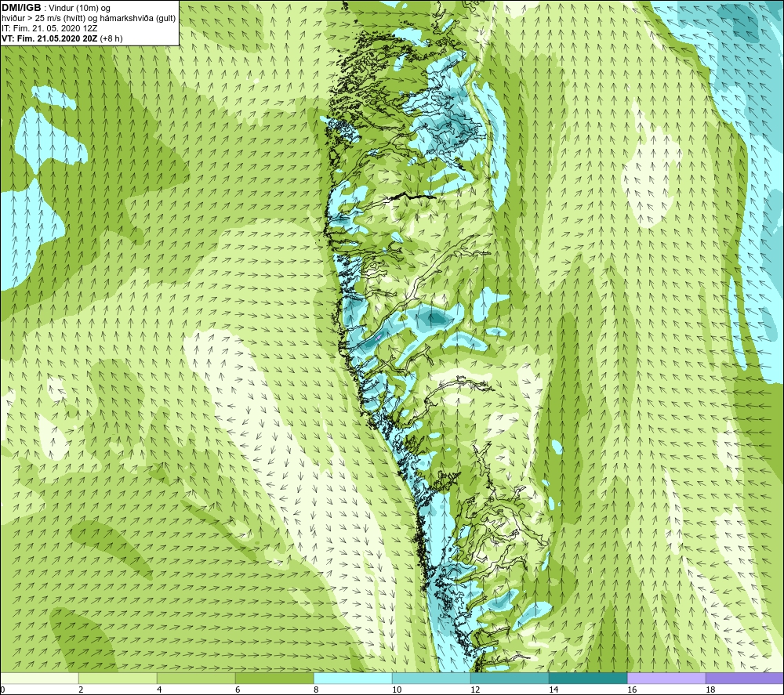Click the 14–16 m/s dark teal swatch
This screenshot has height=695, width=784.
coord(588,678)
